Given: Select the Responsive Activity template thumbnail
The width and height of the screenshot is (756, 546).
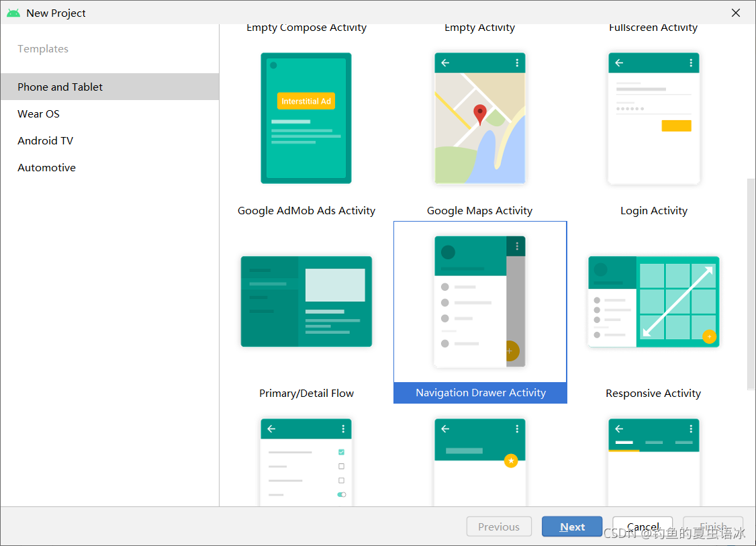Looking at the screenshot, I should tap(653, 302).
